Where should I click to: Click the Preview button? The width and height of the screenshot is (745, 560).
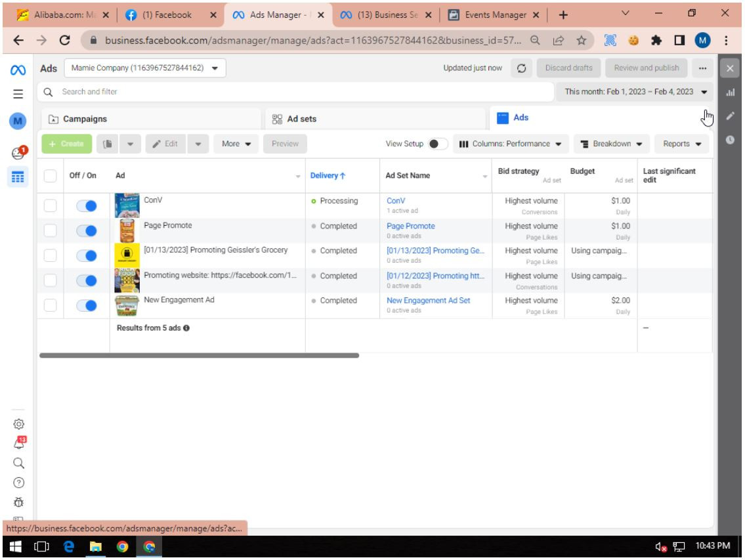[x=285, y=144]
